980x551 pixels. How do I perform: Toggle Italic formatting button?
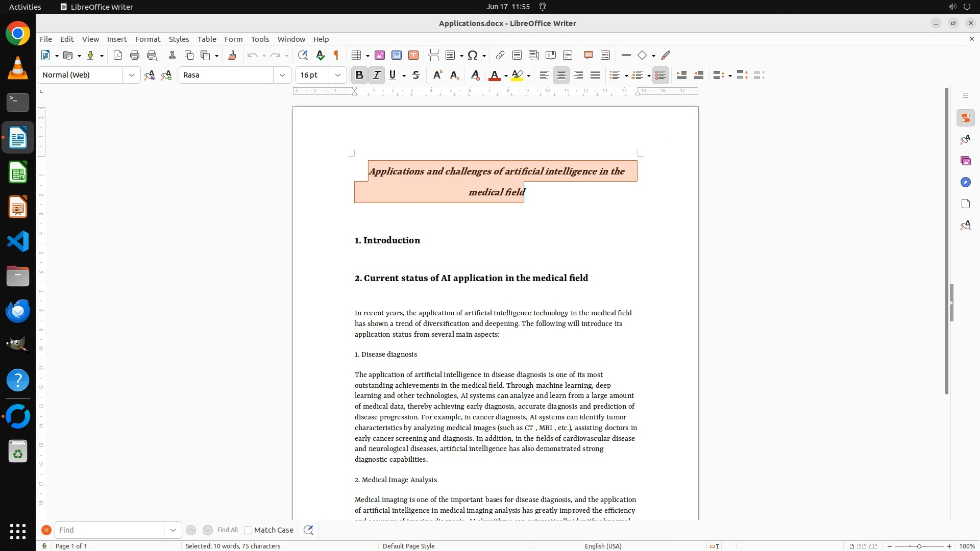377,75
